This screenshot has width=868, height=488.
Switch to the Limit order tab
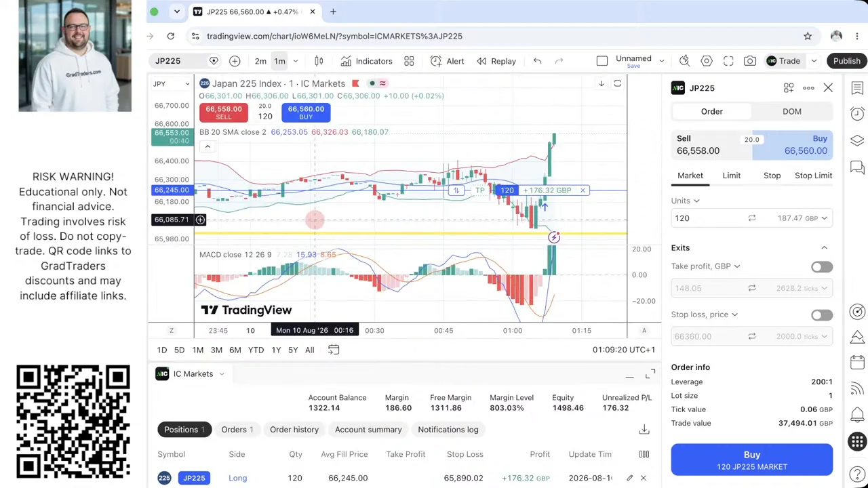coord(732,176)
